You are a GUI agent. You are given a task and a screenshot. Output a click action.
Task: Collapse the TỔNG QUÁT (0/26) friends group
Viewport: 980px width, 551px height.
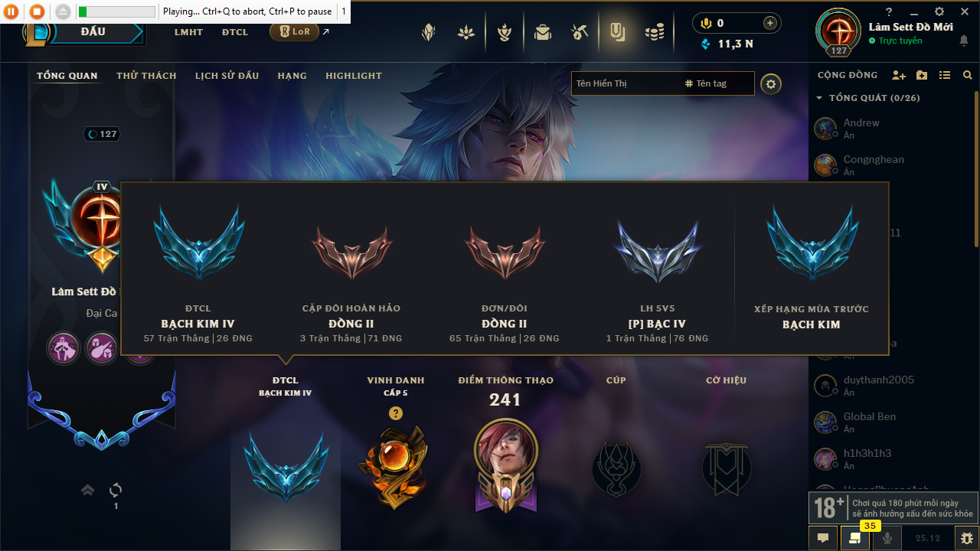pyautogui.click(x=867, y=98)
